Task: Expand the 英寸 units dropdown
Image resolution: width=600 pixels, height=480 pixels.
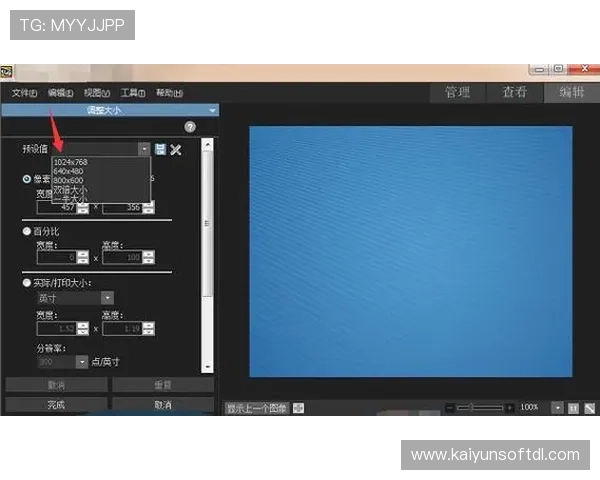Action: [108, 297]
